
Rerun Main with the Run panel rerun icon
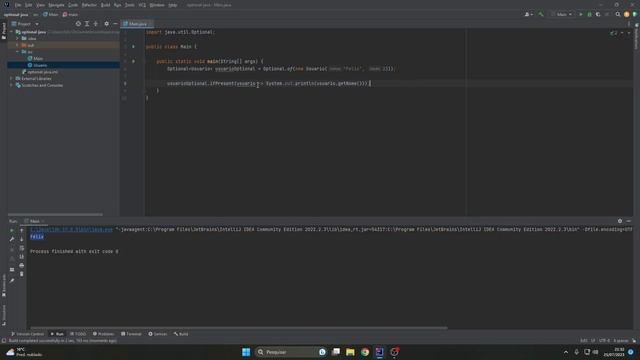pyautogui.click(x=12, y=230)
